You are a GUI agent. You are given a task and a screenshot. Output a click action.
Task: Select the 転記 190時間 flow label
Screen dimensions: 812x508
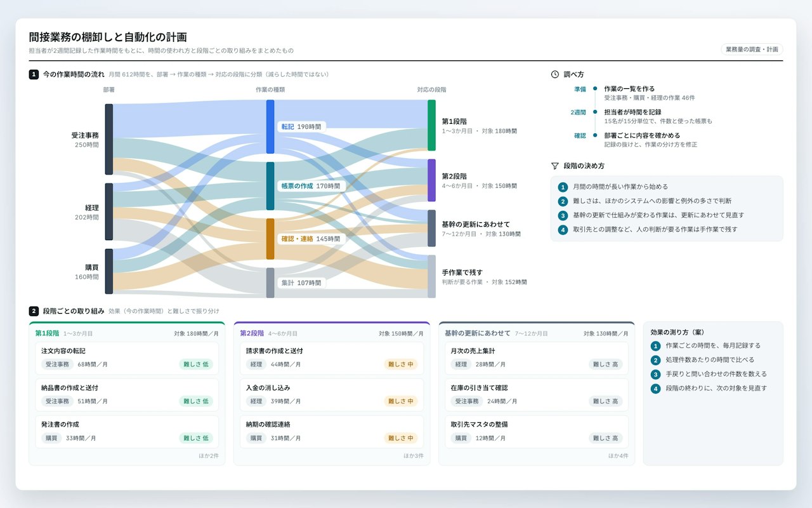301,127
